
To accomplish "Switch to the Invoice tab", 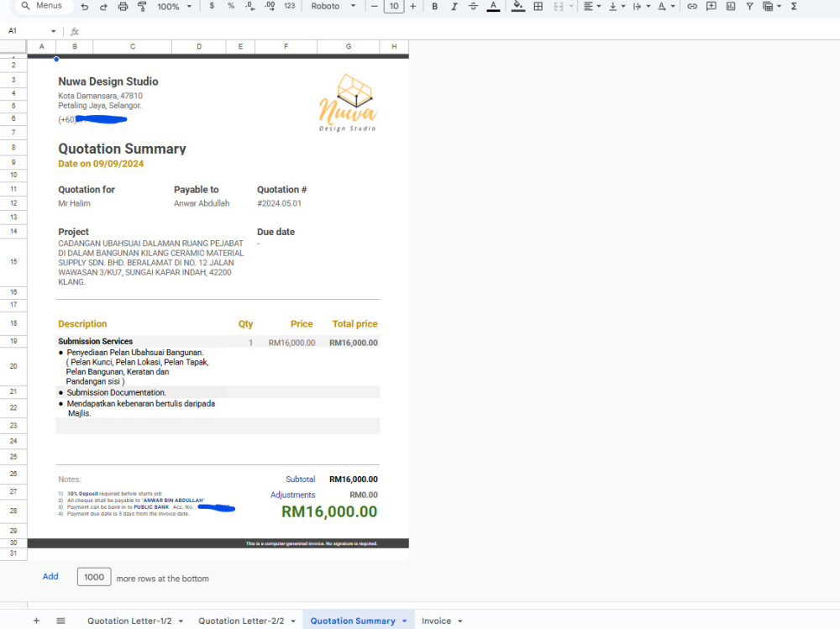I will (x=436, y=621).
